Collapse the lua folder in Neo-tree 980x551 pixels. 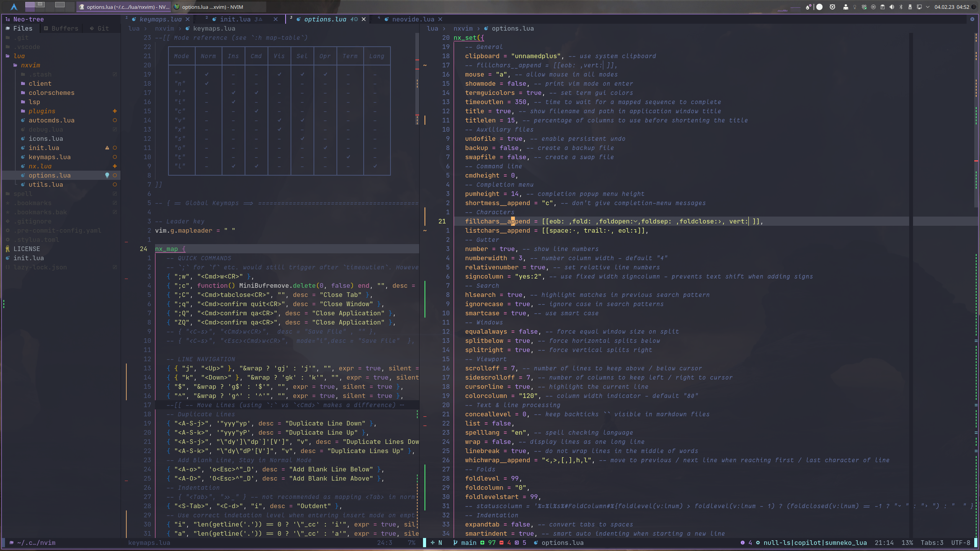click(x=19, y=56)
